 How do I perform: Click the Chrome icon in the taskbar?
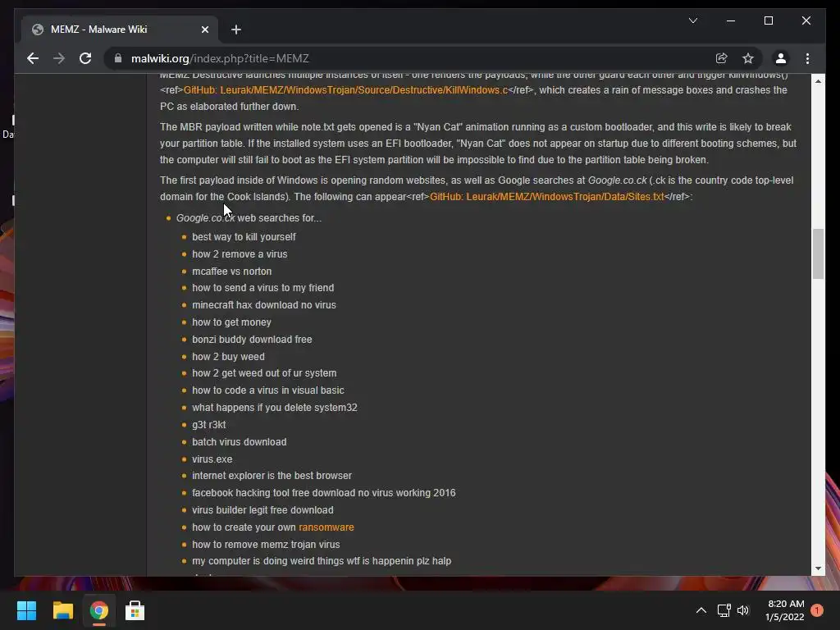point(99,610)
